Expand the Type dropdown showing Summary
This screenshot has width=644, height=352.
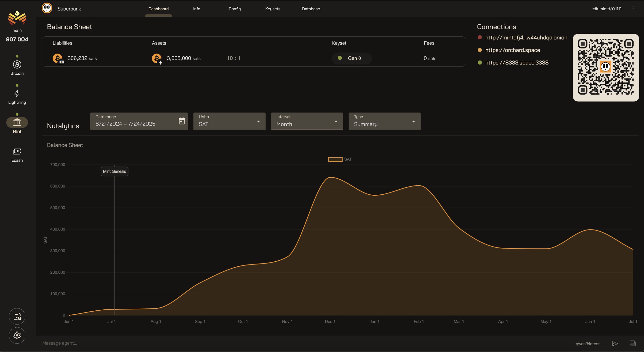(384, 121)
